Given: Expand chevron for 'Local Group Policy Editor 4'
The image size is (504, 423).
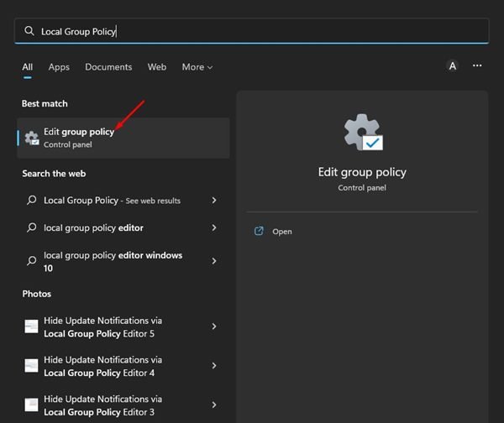Looking at the screenshot, I should click(x=214, y=366).
